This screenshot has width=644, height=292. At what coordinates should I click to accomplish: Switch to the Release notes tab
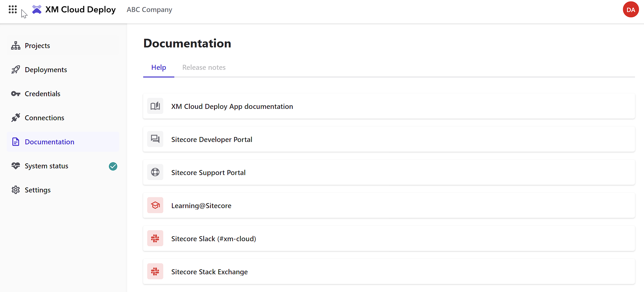pos(204,67)
